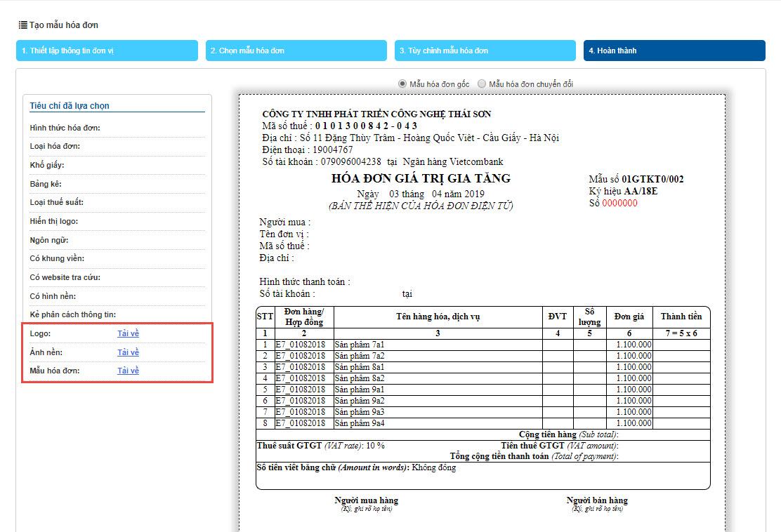The image size is (781, 532).
Task: Click the list icon beside Tạo mẫu hóa đơn
Action: 22,25
